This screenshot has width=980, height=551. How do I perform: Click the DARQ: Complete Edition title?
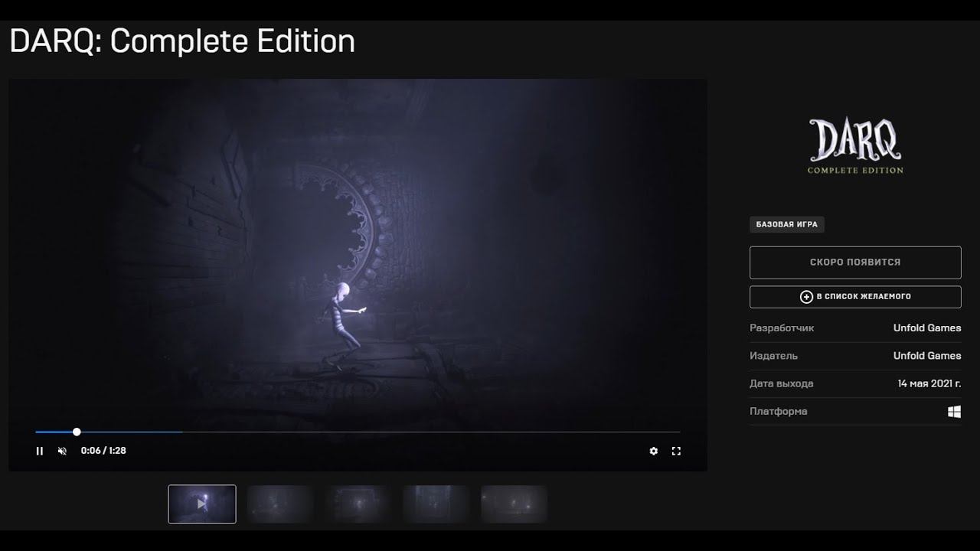[182, 41]
